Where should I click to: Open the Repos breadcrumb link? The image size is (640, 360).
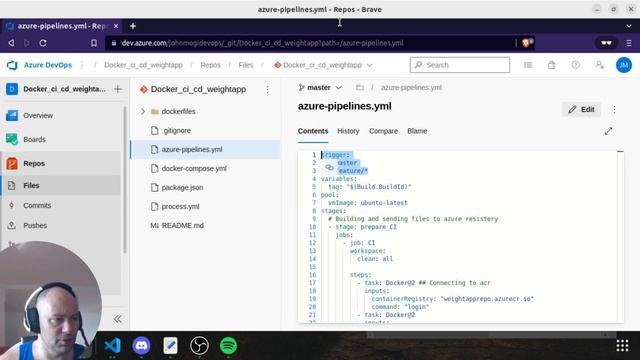pos(210,65)
